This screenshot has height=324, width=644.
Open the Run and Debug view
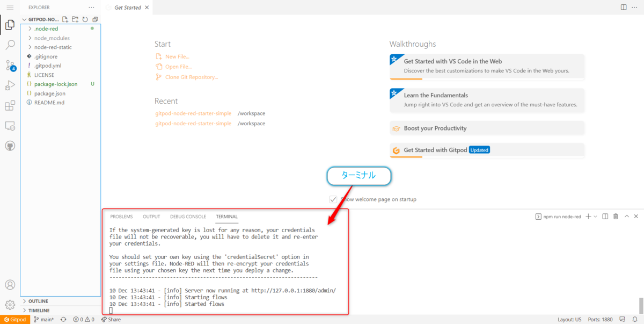coord(10,85)
